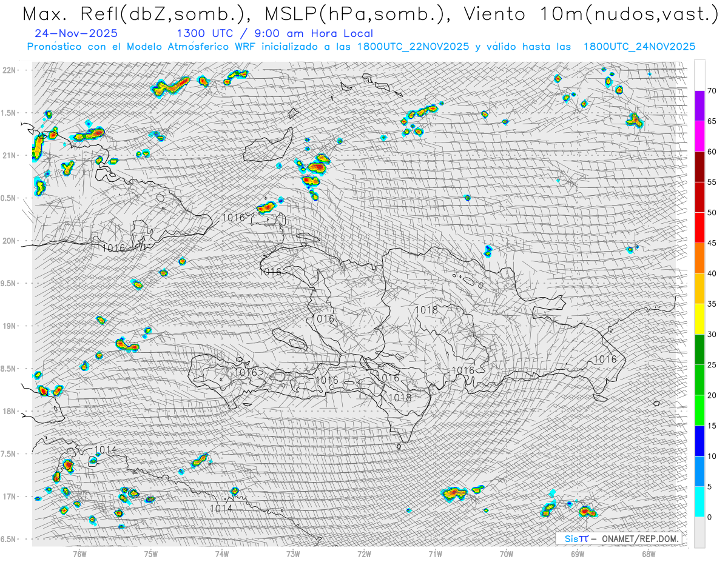Click the light blue 5-10 dBZ band

pos(699,471)
